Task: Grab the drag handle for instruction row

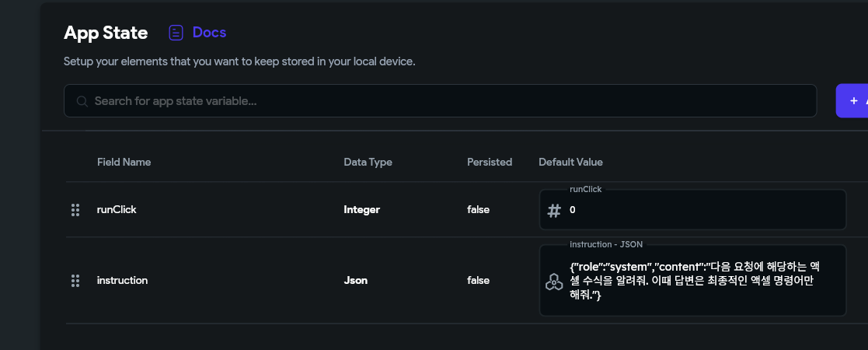Action: (x=75, y=281)
